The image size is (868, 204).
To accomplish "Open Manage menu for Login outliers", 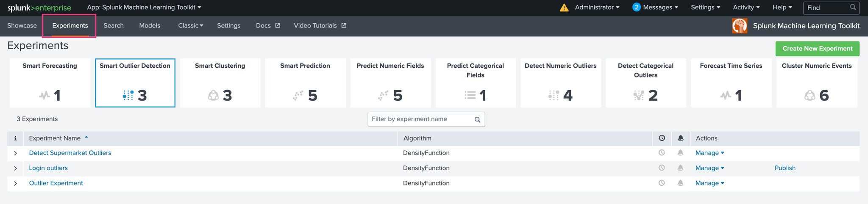I will [710, 168].
